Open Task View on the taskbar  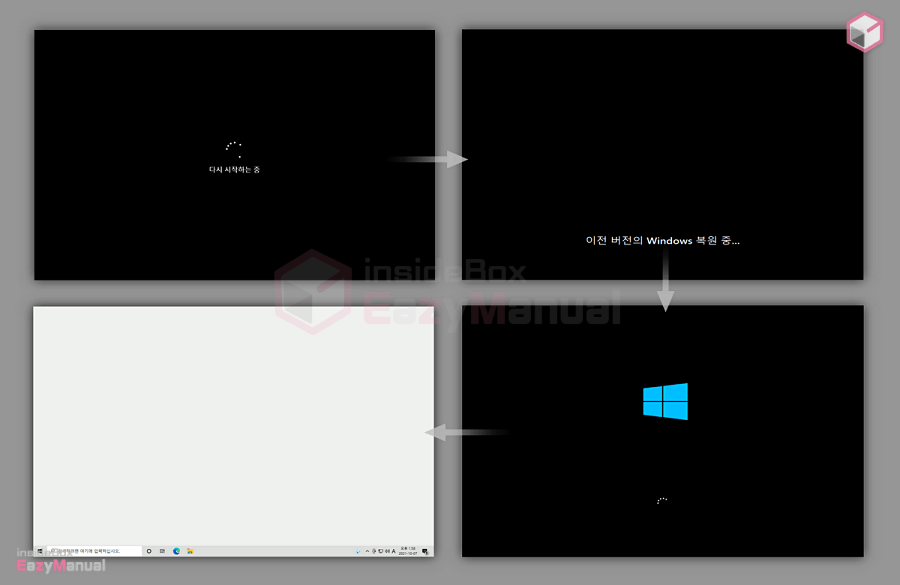coord(162,551)
